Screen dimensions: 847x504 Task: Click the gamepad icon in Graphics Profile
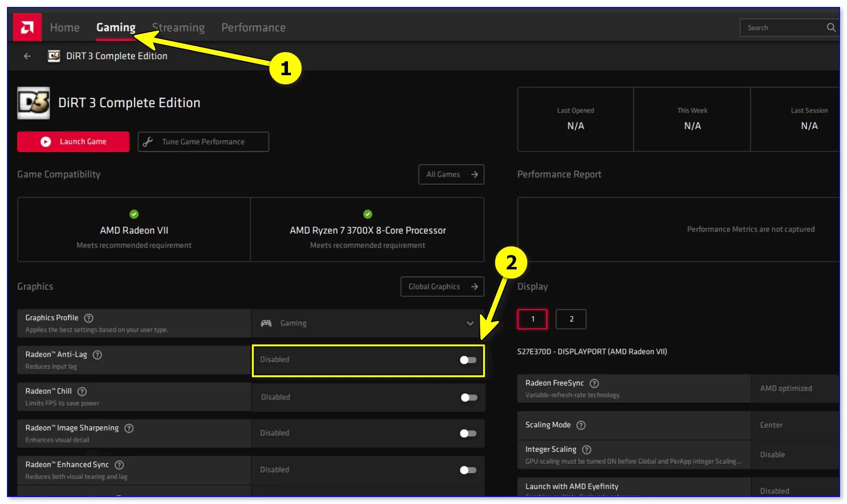tap(266, 323)
